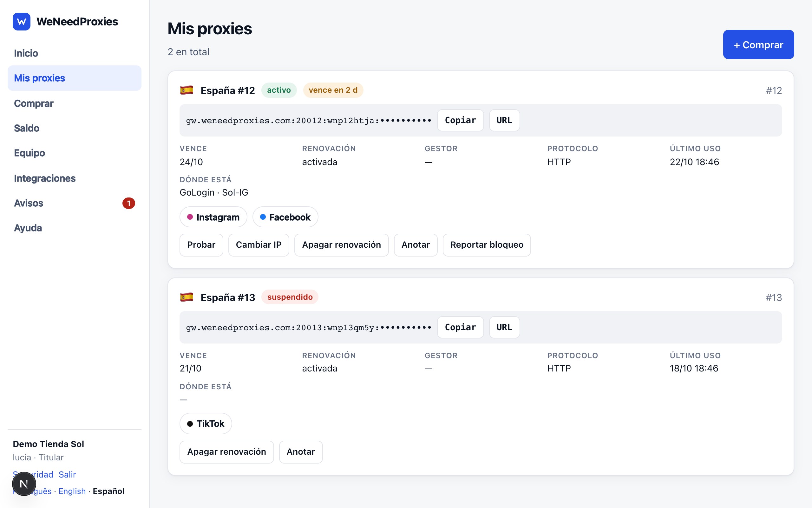Click the '22/10 18:46' last-use value

point(695,162)
